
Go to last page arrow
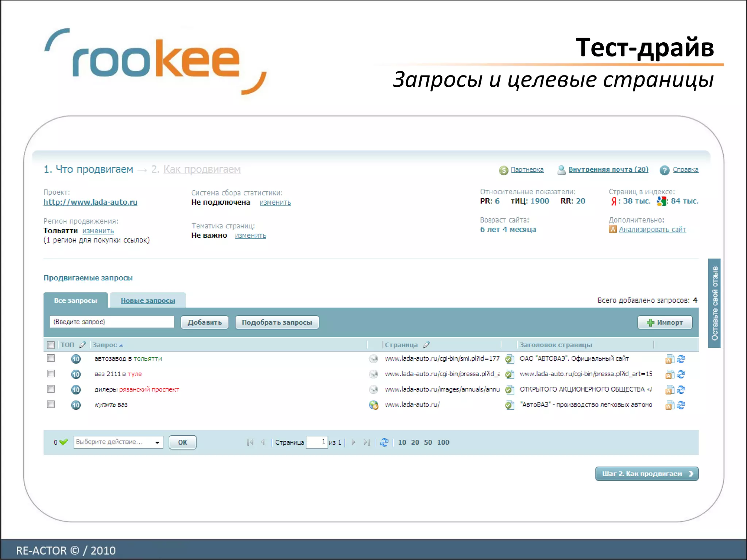coord(367,442)
